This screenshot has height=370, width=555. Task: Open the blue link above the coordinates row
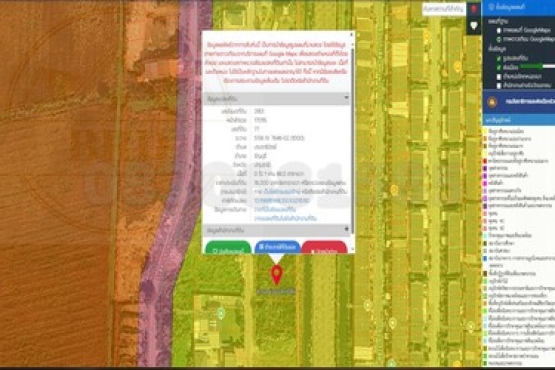tap(281, 192)
